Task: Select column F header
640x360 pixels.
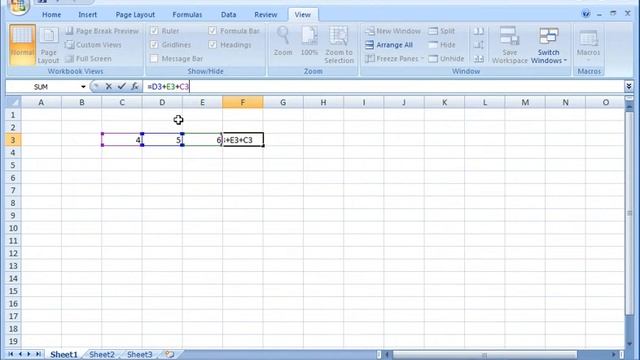Action: [243, 102]
